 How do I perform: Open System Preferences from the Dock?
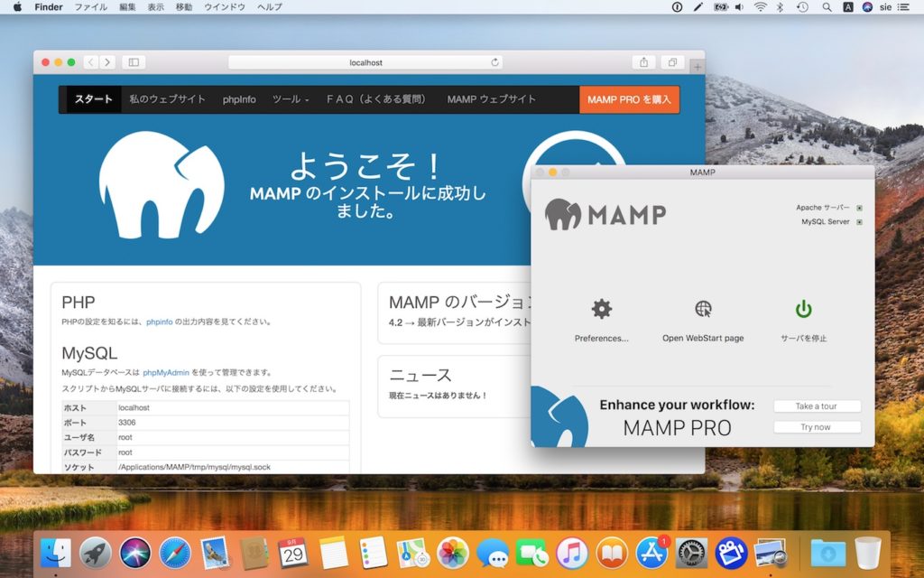(x=691, y=553)
